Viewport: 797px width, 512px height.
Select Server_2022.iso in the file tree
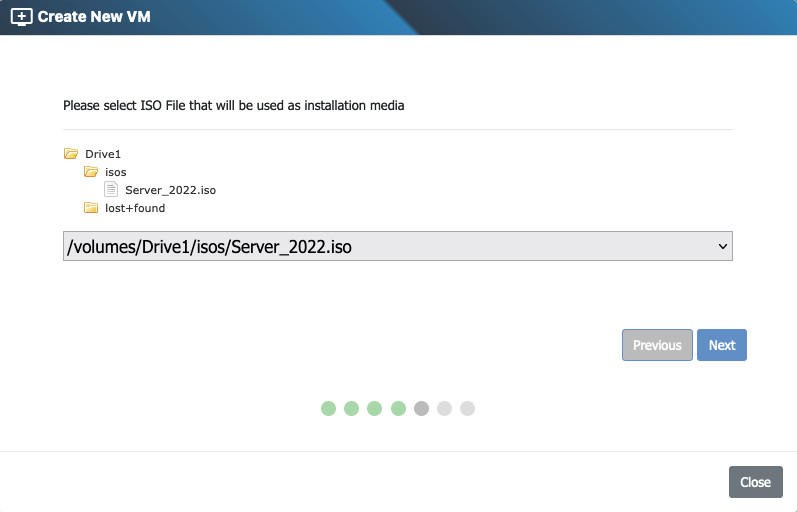pyautogui.click(x=170, y=190)
